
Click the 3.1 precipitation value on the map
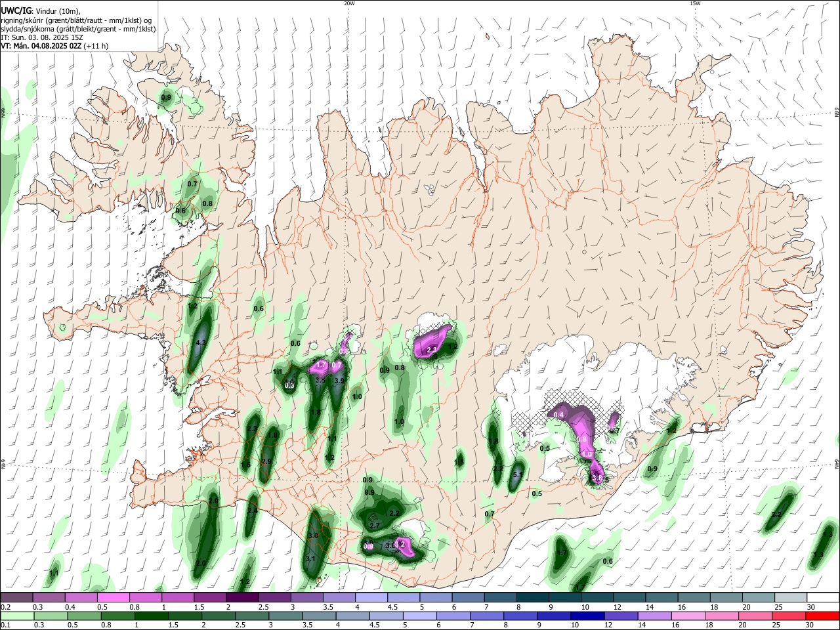[x=310, y=558]
